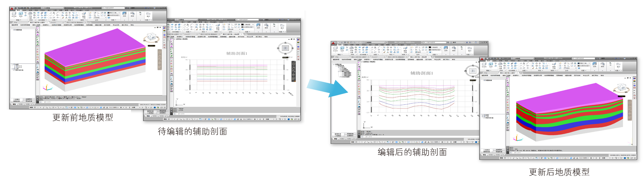Toggle the top checkbox in updated model tree panel

(x=484, y=80)
